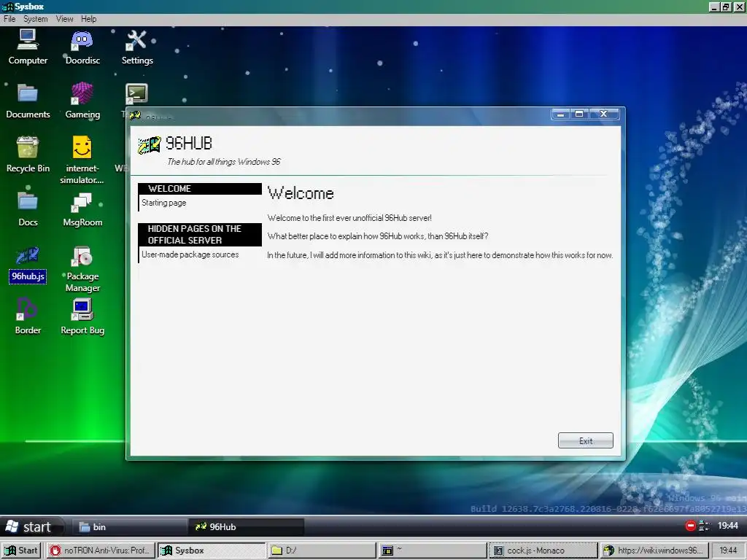Open the System menu in Sysbox

(x=36, y=19)
